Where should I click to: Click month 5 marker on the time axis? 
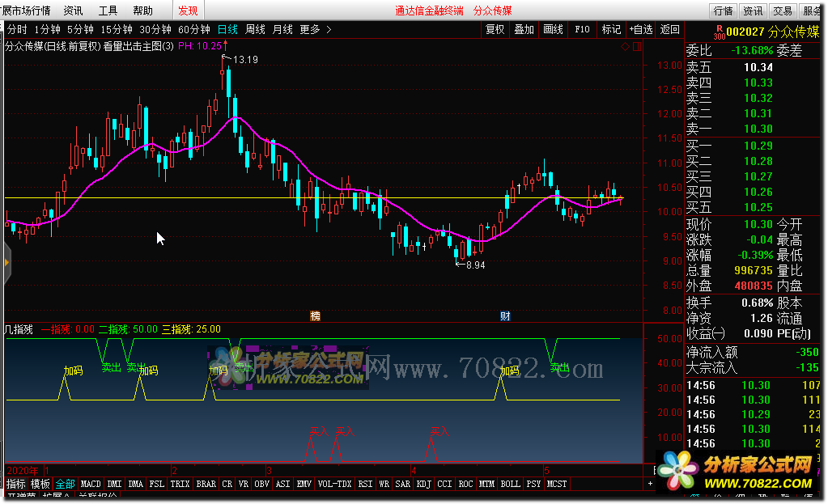pyautogui.click(x=547, y=470)
